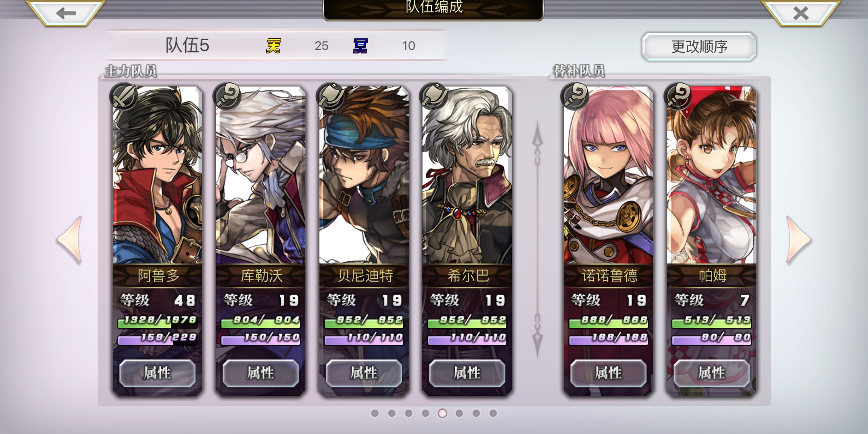The image size is (868, 434).
Task: Close the team formation screen
Action: pos(800,13)
